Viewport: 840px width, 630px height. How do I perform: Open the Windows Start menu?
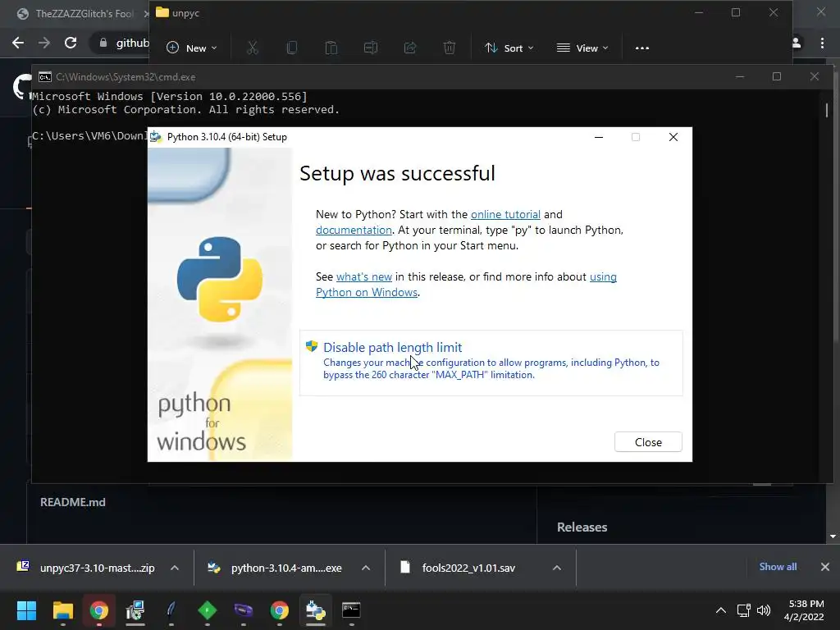click(x=26, y=610)
